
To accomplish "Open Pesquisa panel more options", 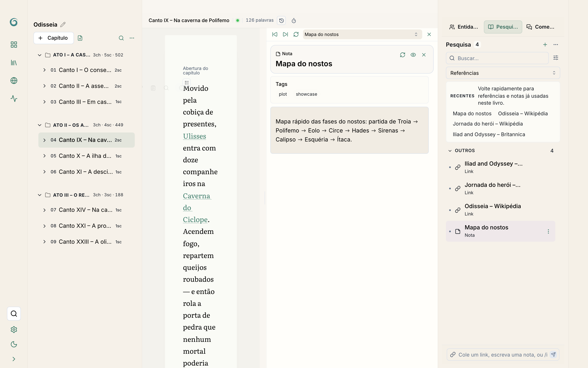I will (556, 45).
